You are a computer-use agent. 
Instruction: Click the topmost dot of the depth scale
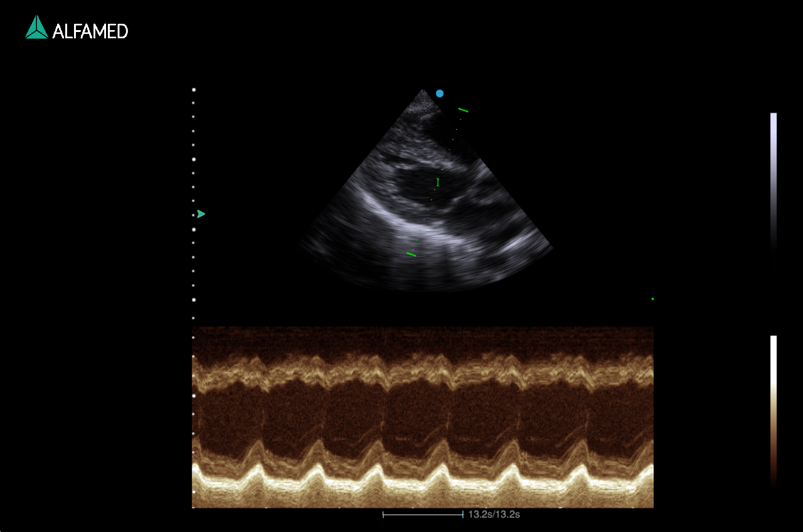point(194,90)
